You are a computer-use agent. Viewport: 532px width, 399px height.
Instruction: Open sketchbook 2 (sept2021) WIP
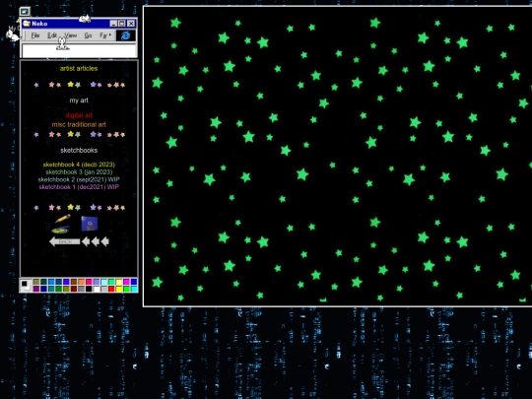79,179
